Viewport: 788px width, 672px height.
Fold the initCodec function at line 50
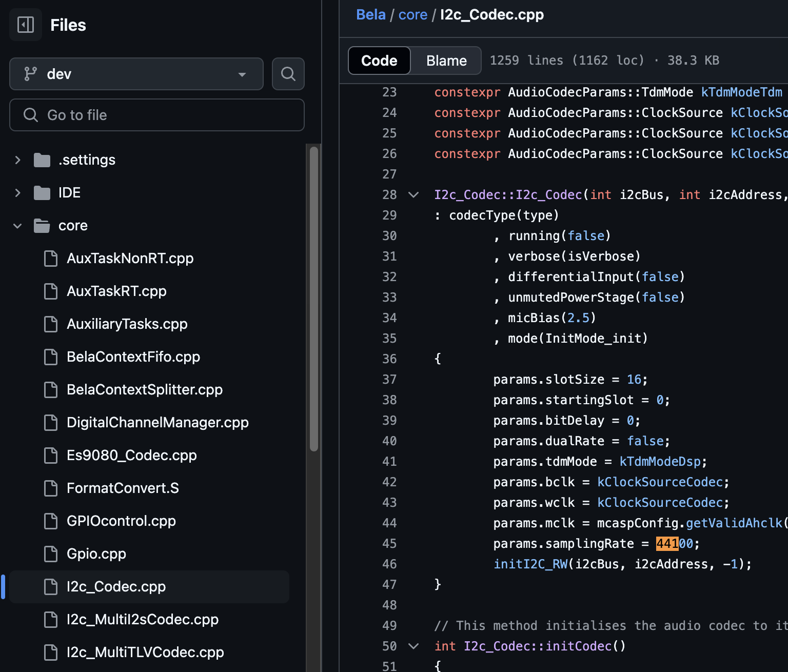pyautogui.click(x=413, y=646)
